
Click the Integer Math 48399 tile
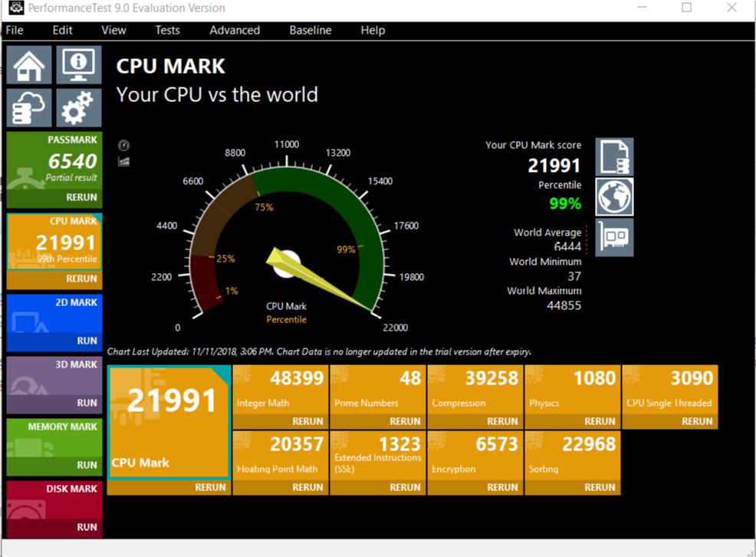(x=281, y=390)
